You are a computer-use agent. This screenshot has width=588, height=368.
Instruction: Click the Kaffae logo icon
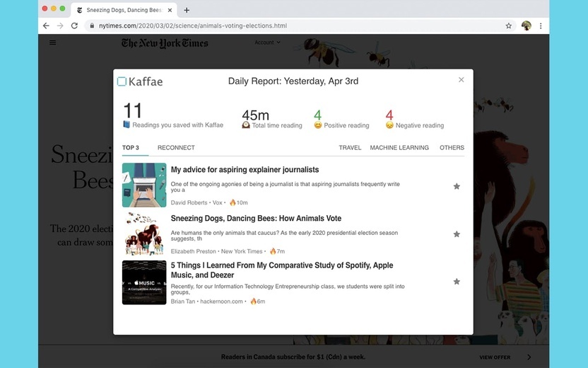coord(122,81)
